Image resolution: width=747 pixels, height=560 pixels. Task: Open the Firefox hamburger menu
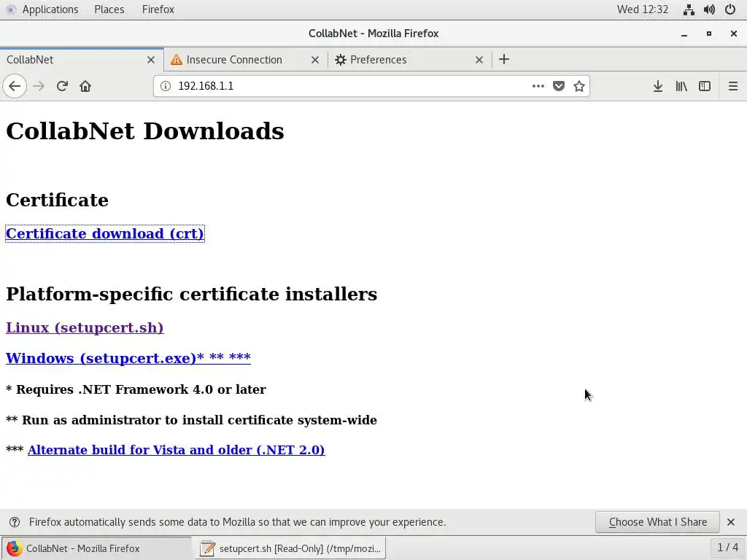click(x=733, y=86)
